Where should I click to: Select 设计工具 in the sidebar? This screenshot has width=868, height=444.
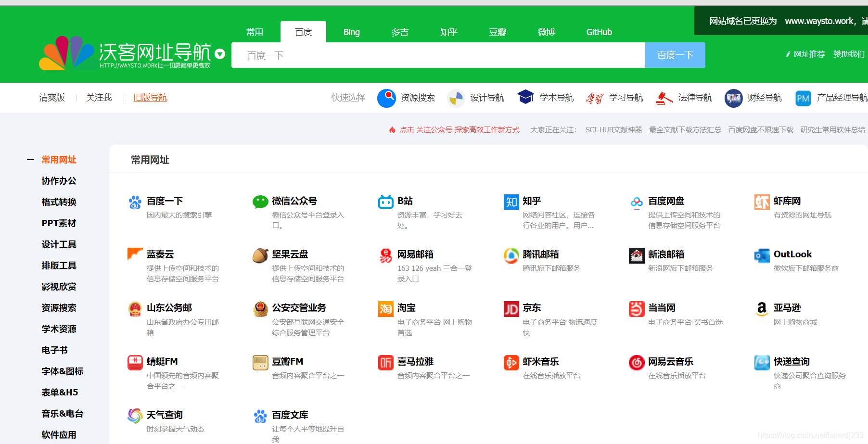tap(59, 244)
